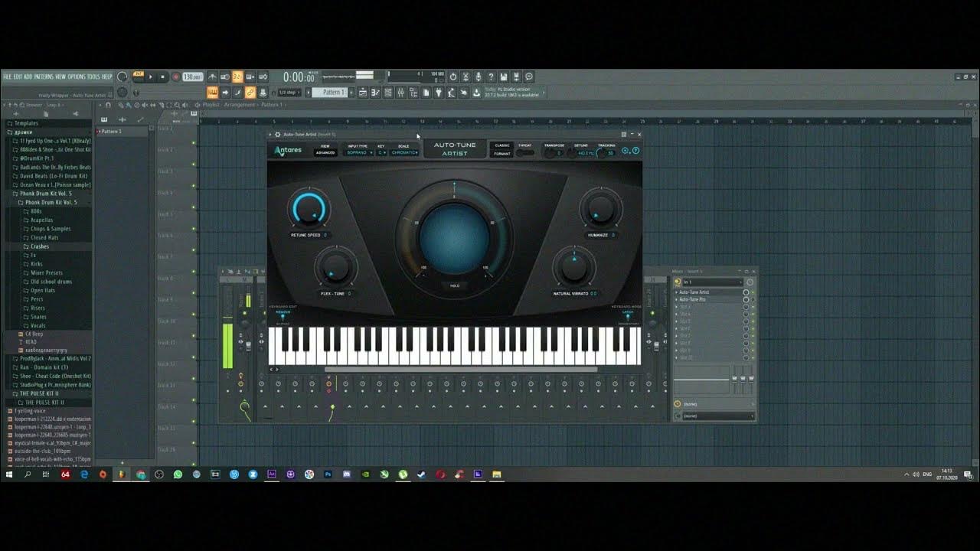Open the EDIT menu

pyautogui.click(x=18, y=77)
